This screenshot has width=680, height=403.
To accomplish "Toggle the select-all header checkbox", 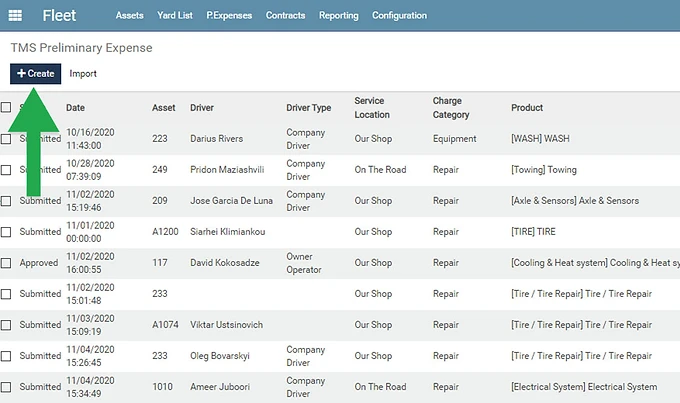I will [x=6, y=107].
